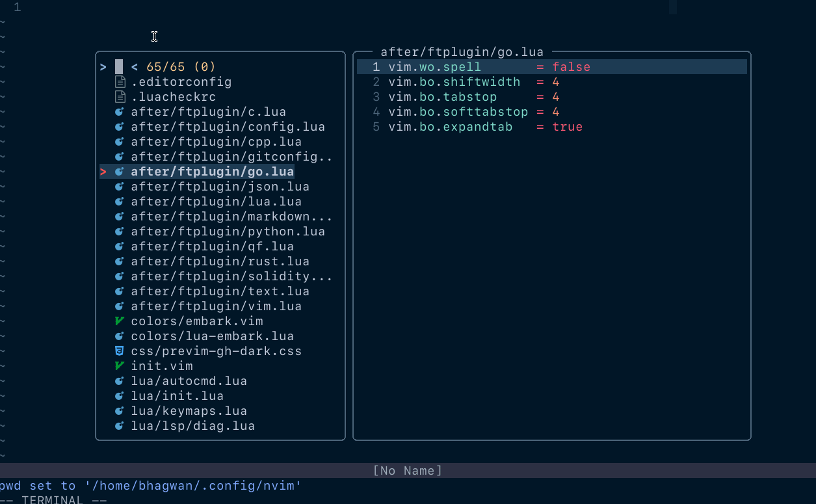Open css/previm-gh-dark.css from the list
The height and width of the screenshot is (504, 816).
[x=217, y=351]
